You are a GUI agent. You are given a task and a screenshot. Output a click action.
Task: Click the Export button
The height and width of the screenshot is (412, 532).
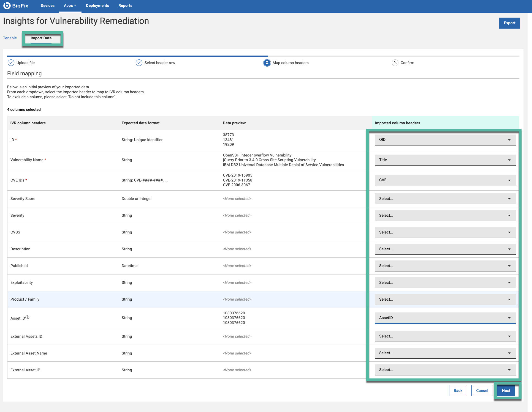pos(509,23)
